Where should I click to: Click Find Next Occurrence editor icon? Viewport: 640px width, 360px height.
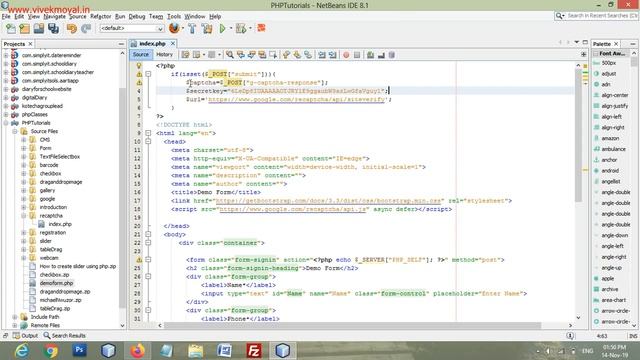tap(251, 55)
